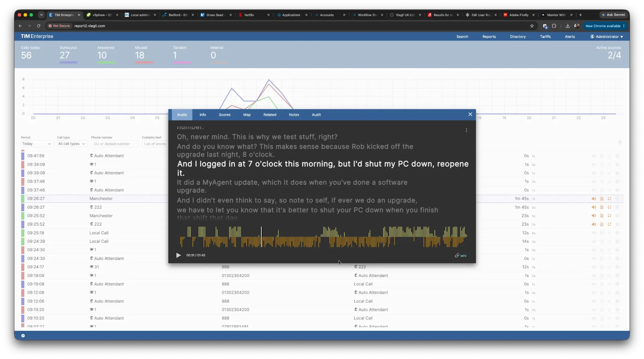The width and height of the screenshot is (644, 359).
Task: Close the call details dialog
Action: point(470,115)
